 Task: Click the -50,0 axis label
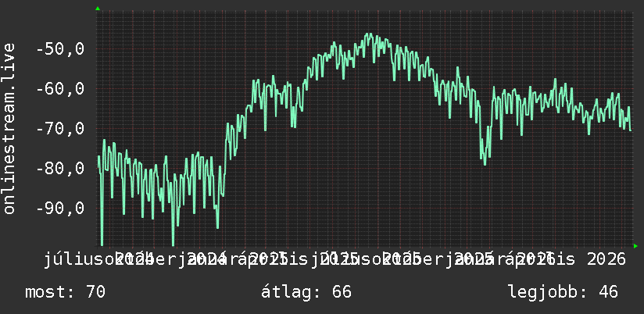[60, 49]
